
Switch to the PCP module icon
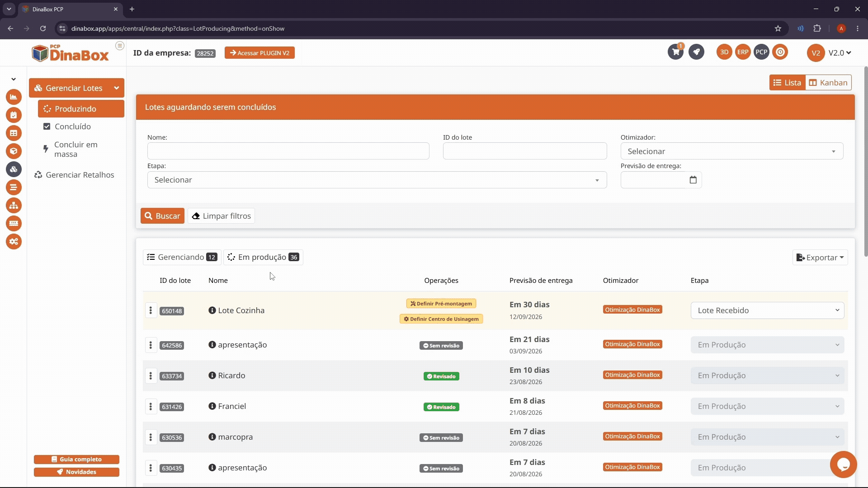pyautogui.click(x=761, y=52)
